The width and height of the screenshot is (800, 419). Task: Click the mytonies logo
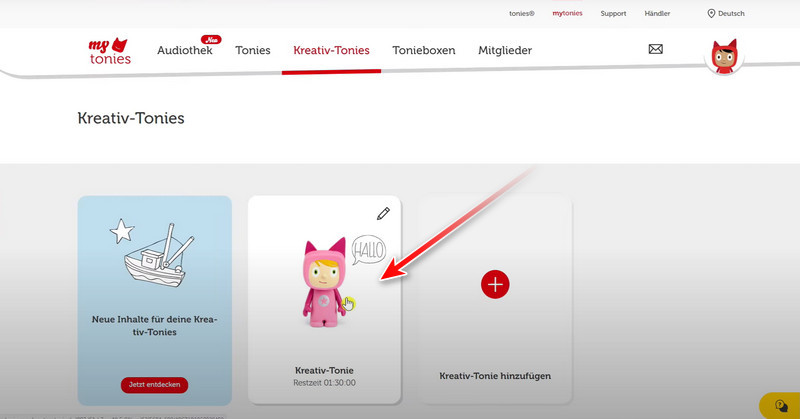coord(110,51)
